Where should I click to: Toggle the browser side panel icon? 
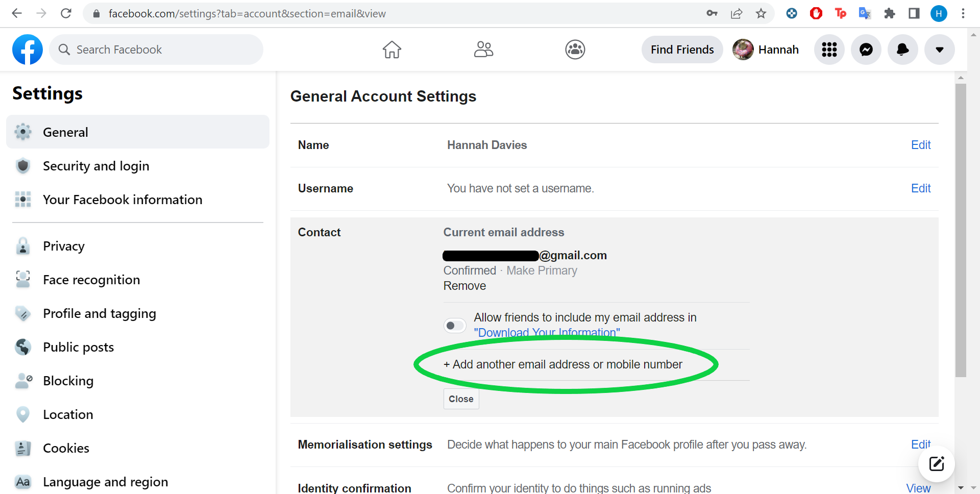click(x=914, y=13)
